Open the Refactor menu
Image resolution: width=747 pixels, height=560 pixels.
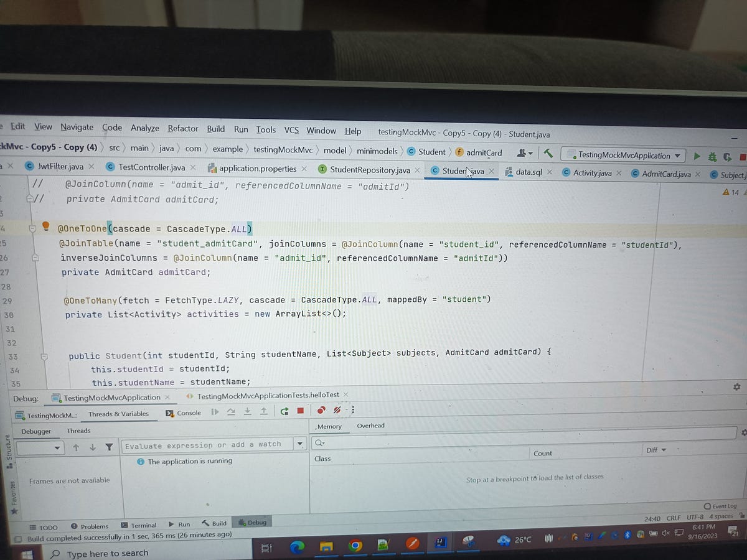click(182, 128)
